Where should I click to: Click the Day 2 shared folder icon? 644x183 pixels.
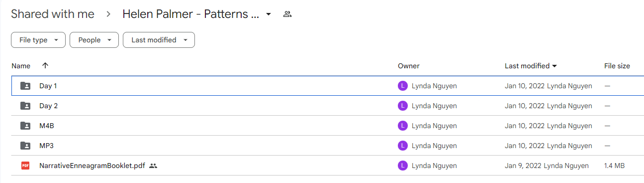[25, 106]
